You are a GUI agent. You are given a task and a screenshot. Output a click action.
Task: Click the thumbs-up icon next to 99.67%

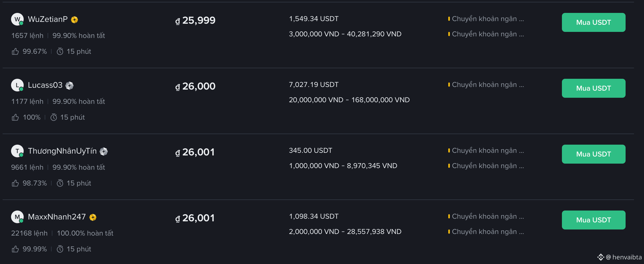click(15, 51)
